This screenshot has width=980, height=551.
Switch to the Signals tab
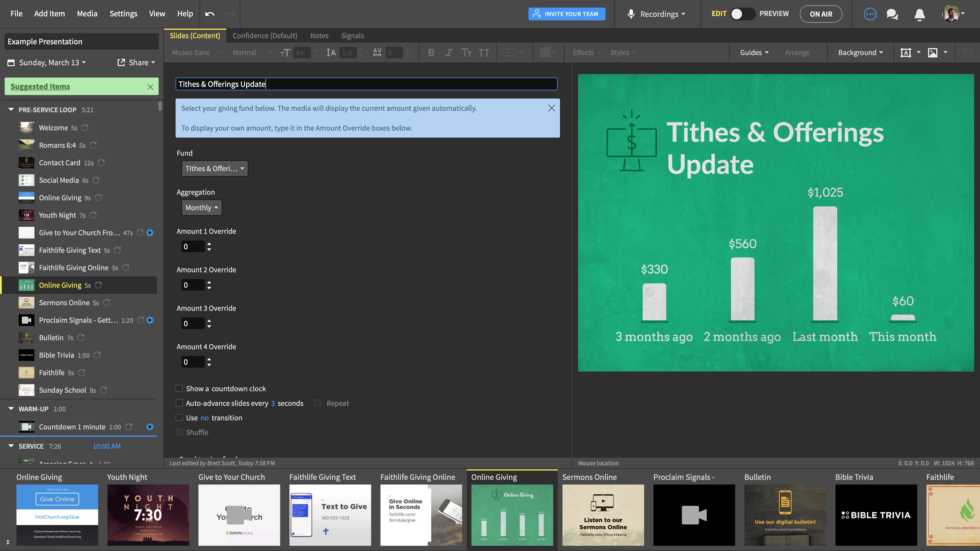[x=352, y=36]
